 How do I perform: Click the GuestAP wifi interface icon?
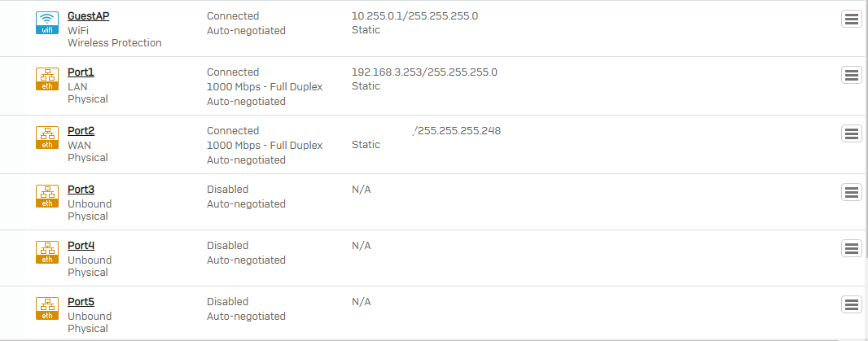47,23
